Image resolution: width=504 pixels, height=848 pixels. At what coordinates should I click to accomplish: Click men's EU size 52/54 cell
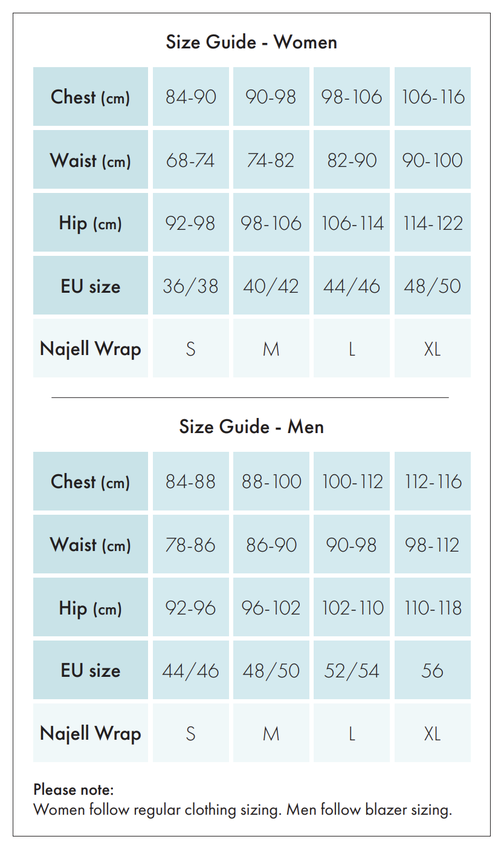click(x=352, y=670)
